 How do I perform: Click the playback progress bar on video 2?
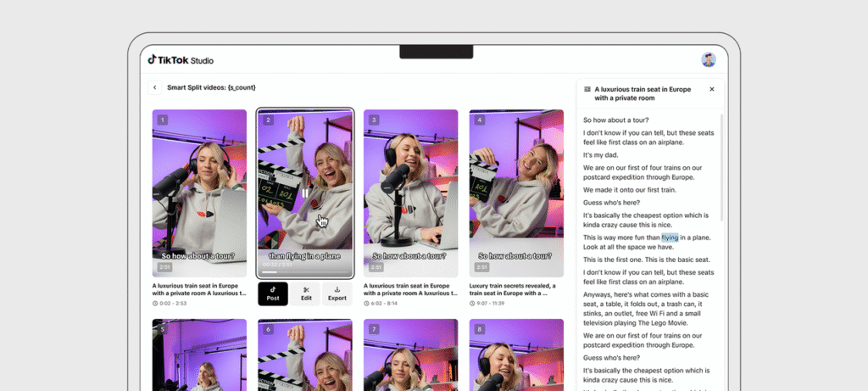pyautogui.click(x=305, y=272)
